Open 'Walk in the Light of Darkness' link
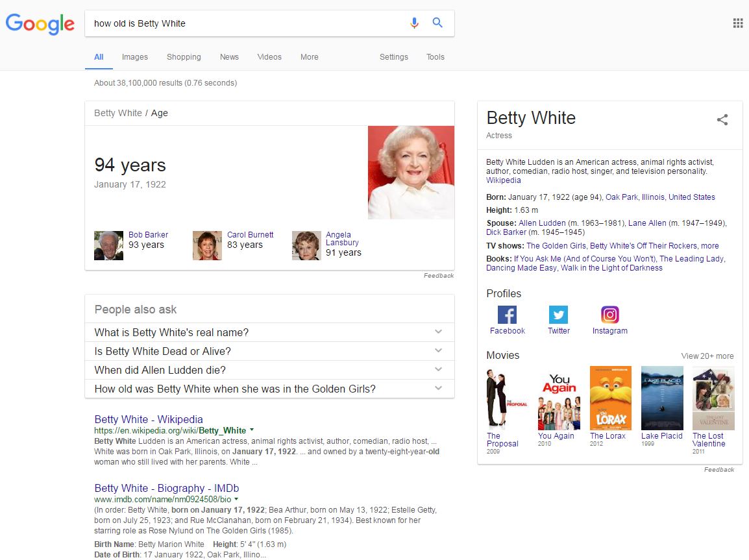749x560 pixels. tap(611, 268)
